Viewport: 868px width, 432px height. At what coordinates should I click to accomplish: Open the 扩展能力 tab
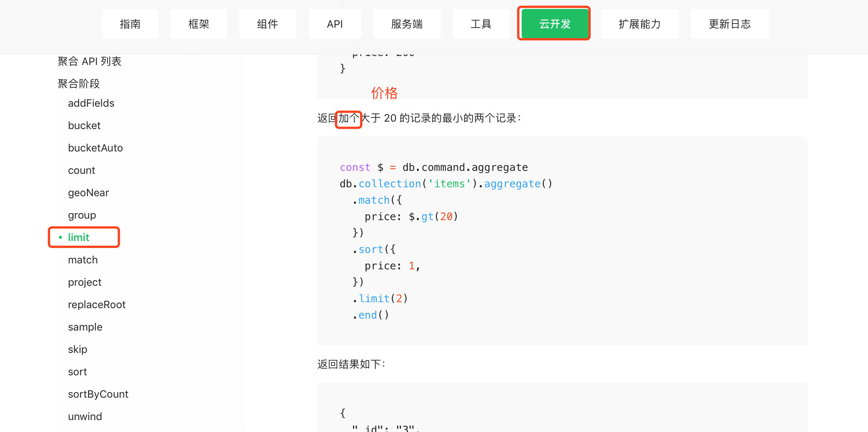(x=639, y=24)
